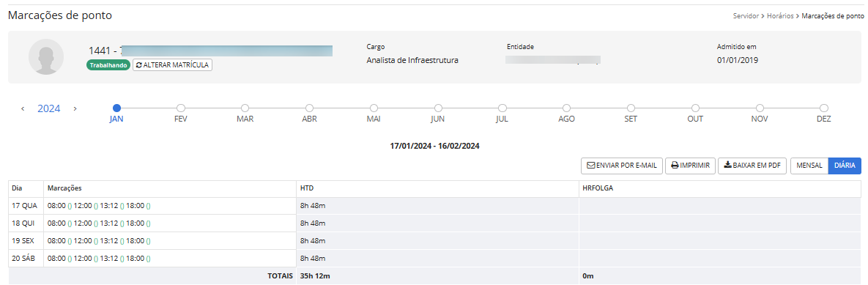Download report with BAIXAR EM PDF
The height and width of the screenshot is (285, 868).
(752, 166)
